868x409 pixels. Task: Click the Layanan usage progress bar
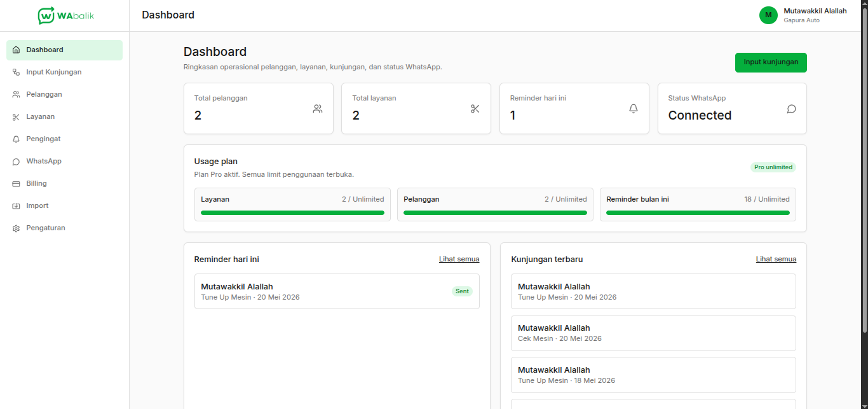click(292, 212)
